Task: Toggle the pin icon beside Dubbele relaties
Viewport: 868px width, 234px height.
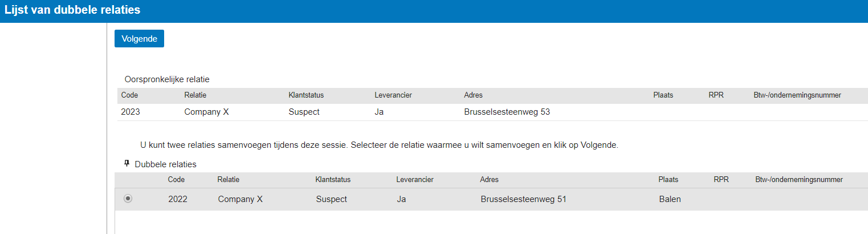Action: (x=127, y=164)
